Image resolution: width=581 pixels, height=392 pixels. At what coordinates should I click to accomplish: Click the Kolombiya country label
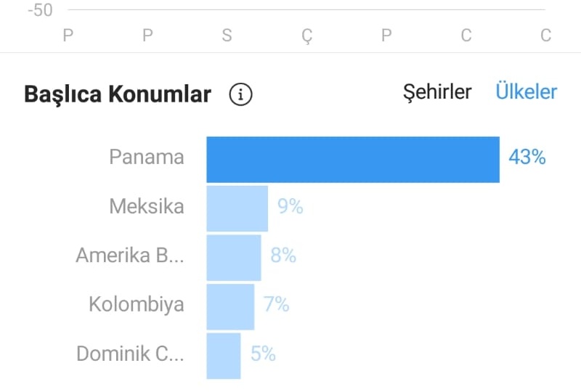coord(137,305)
